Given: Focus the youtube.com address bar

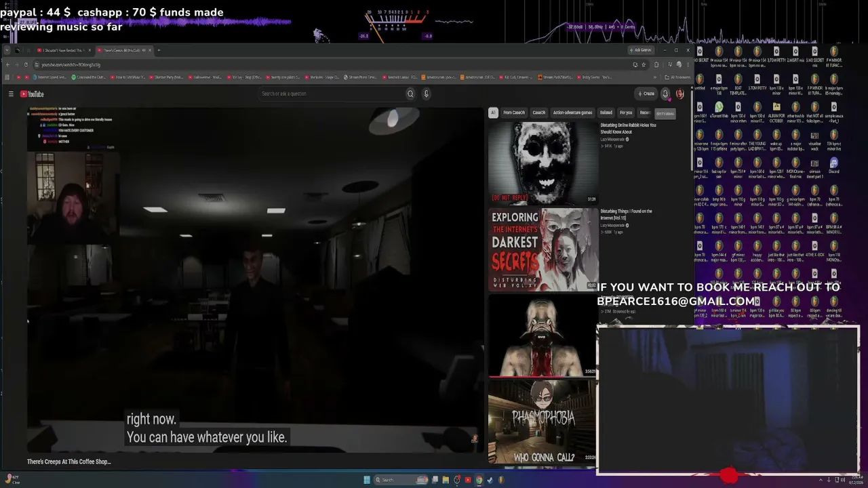Looking at the screenshot, I should pos(332,64).
